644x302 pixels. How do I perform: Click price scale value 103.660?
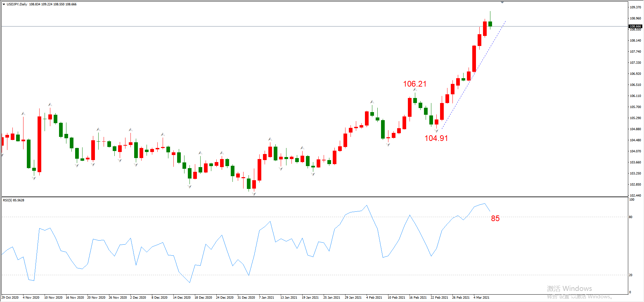click(635, 162)
